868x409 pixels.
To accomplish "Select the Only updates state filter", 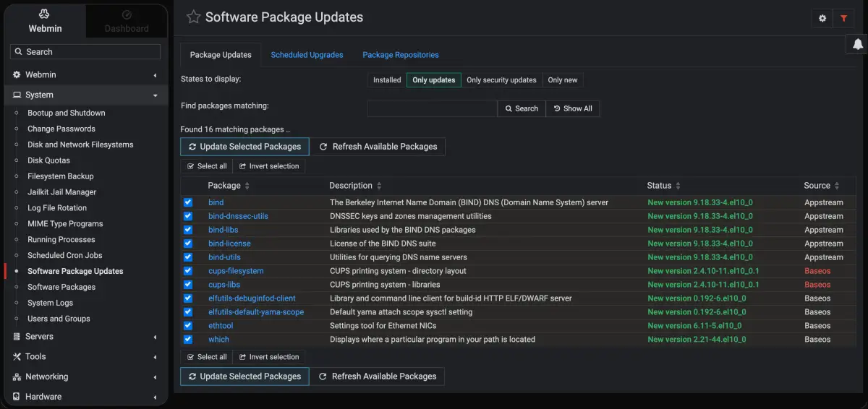I will (434, 80).
